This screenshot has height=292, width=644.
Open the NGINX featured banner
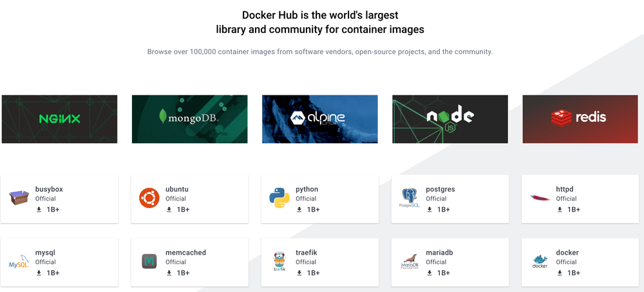[x=59, y=119]
